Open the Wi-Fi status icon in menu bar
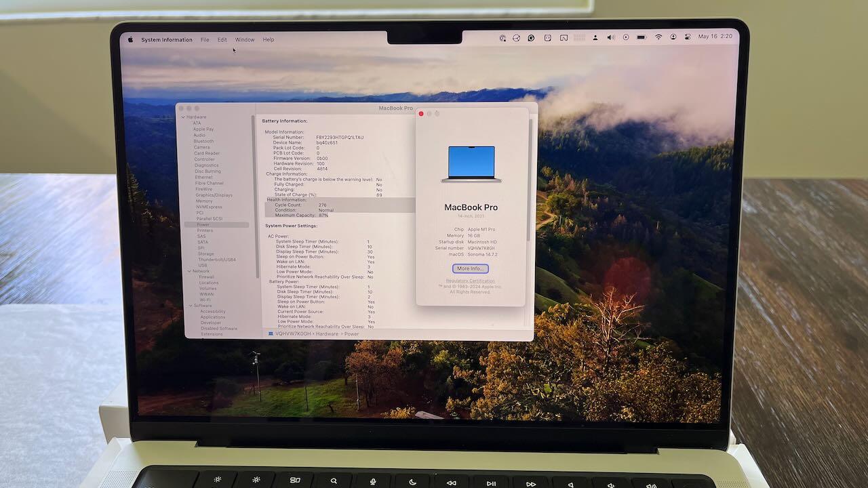Screen dimensions: 868x488 click(658, 37)
